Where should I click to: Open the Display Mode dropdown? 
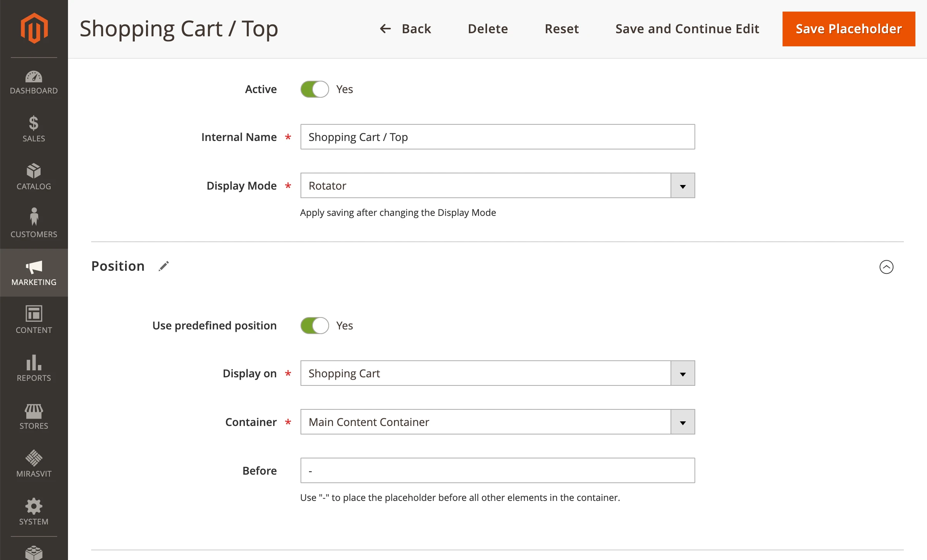[x=683, y=186]
